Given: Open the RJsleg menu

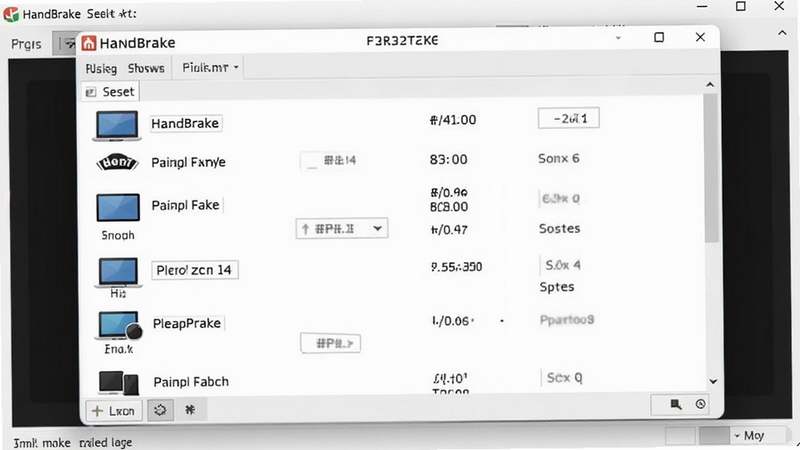Looking at the screenshot, I should click(101, 68).
